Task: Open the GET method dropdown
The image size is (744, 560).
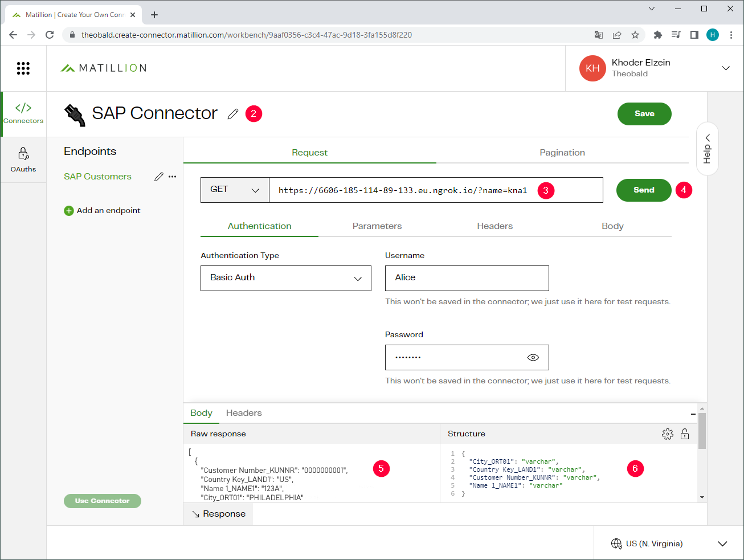Action: pyautogui.click(x=235, y=190)
